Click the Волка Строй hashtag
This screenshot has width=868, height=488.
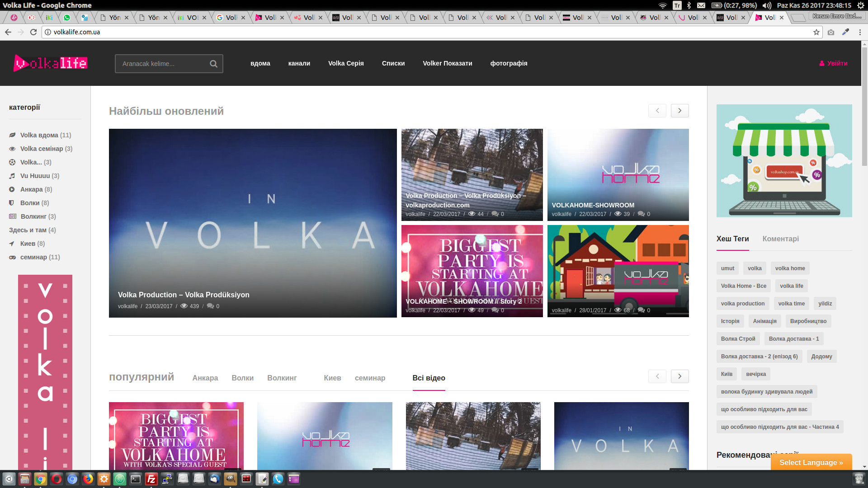pos(738,339)
